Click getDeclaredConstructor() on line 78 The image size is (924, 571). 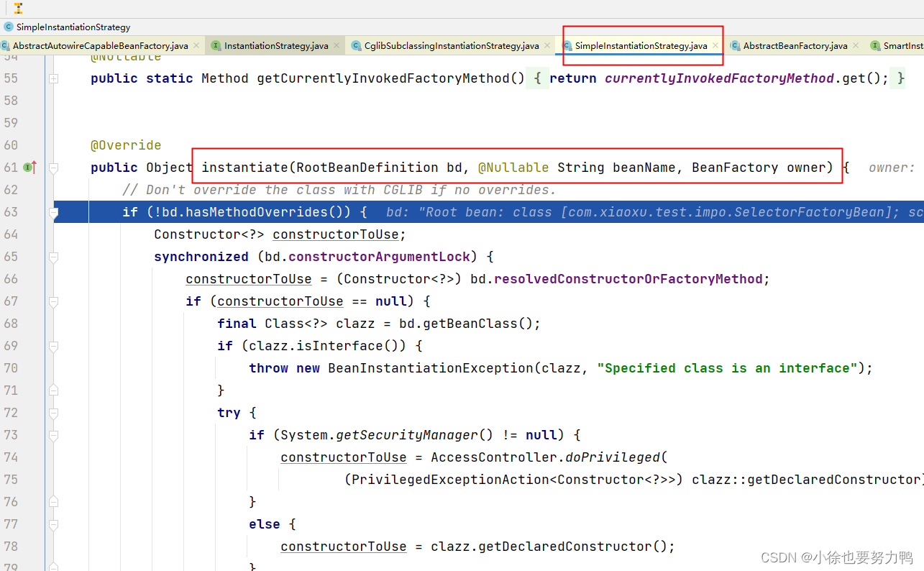(573, 547)
